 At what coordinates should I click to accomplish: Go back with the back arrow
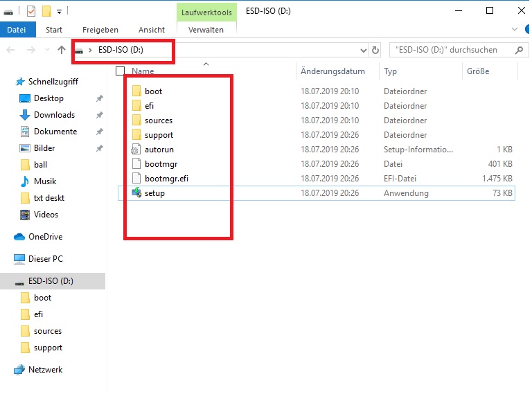10,50
